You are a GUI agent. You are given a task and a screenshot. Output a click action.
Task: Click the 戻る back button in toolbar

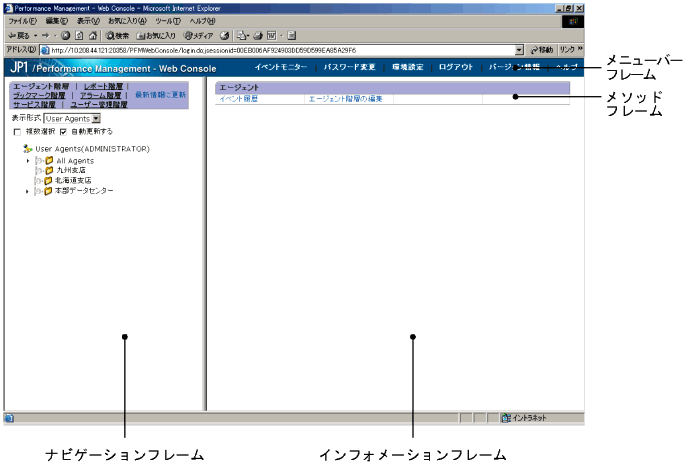pyautogui.click(x=19, y=36)
